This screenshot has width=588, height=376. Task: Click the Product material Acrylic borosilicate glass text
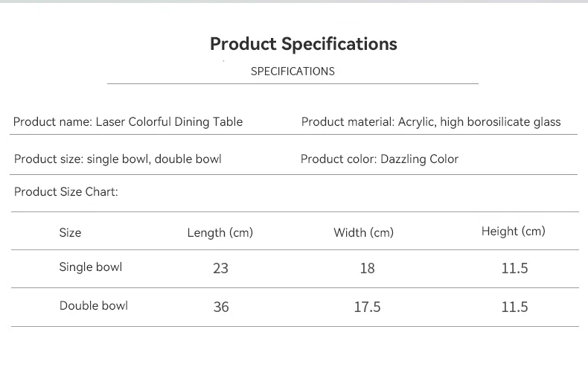(x=431, y=122)
